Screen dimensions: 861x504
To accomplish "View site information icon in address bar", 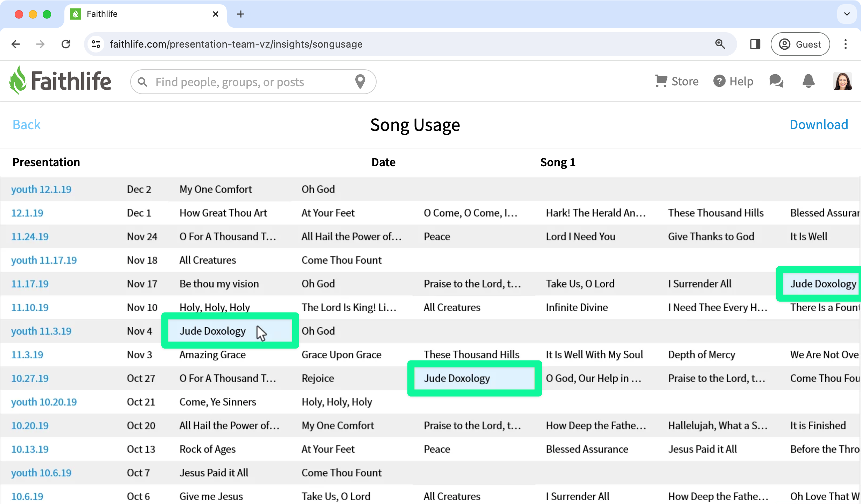I will [x=96, y=44].
